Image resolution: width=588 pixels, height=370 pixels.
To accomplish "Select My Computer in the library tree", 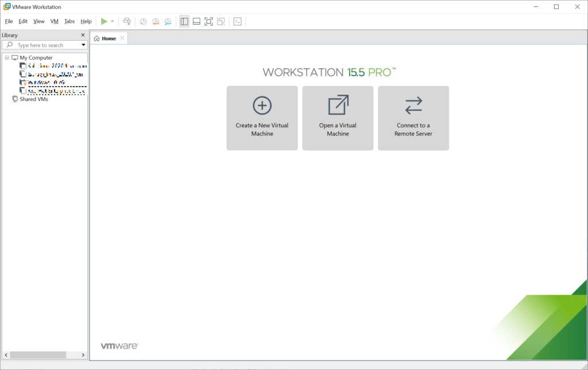I will (36, 58).
